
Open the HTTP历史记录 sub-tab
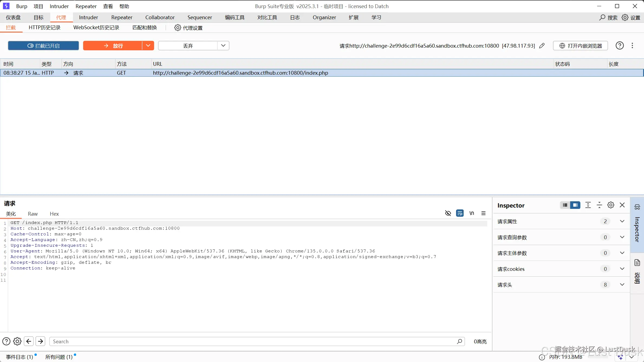tap(44, 28)
